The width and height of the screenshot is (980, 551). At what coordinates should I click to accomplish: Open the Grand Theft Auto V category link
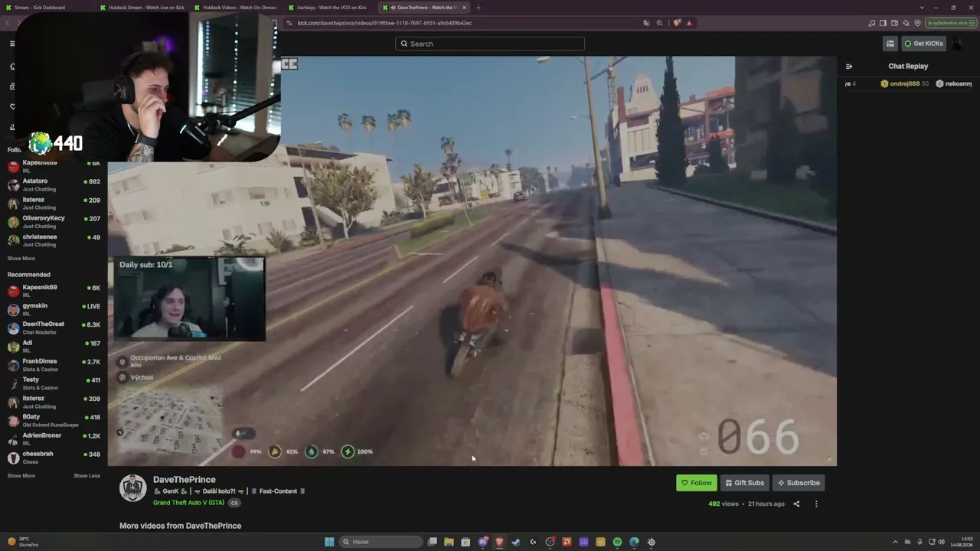click(188, 503)
